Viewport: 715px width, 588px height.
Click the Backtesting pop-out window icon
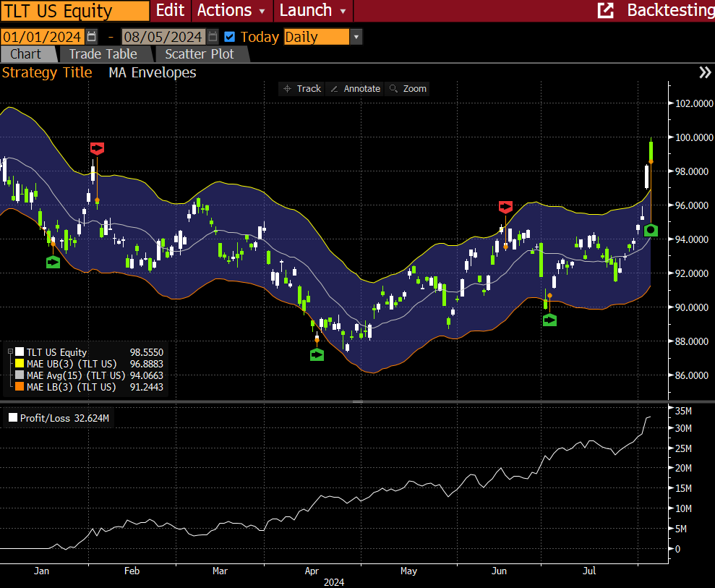click(605, 10)
